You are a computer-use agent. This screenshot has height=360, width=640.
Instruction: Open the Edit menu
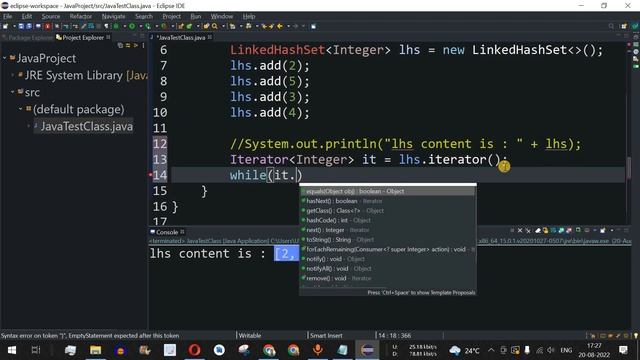(x=27, y=16)
